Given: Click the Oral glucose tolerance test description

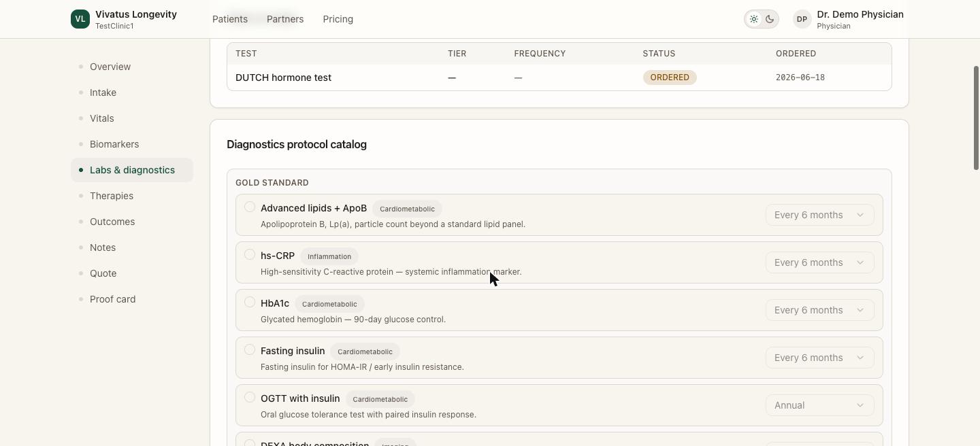Looking at the screenshot, I should click(x=368, y=415).
